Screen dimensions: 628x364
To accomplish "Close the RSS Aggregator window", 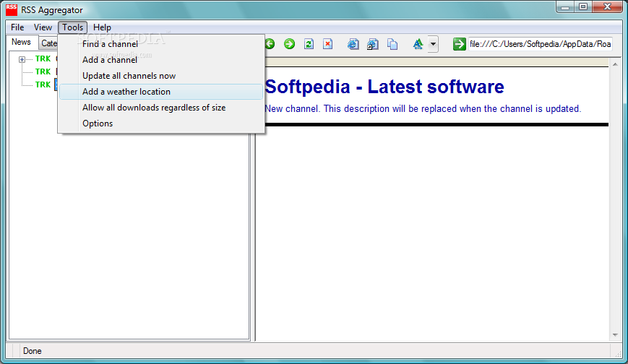I will (608, 6).
